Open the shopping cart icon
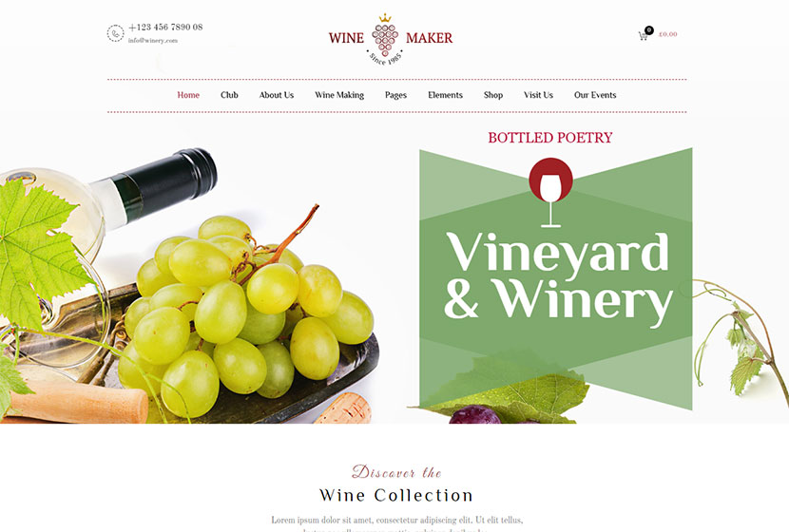 tap(643, 36)
